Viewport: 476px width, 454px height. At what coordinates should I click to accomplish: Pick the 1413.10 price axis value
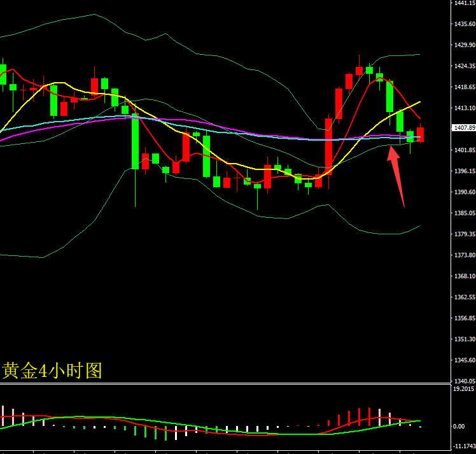pos(465,108)
